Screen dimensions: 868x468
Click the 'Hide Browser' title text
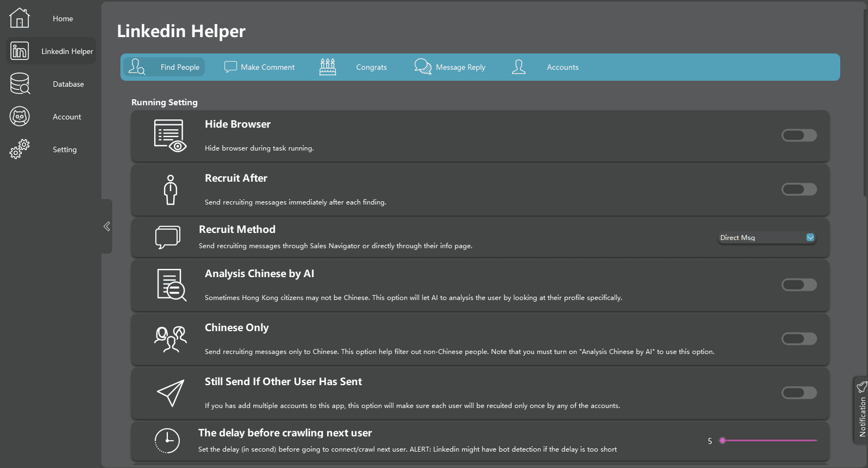click(238, 124)
